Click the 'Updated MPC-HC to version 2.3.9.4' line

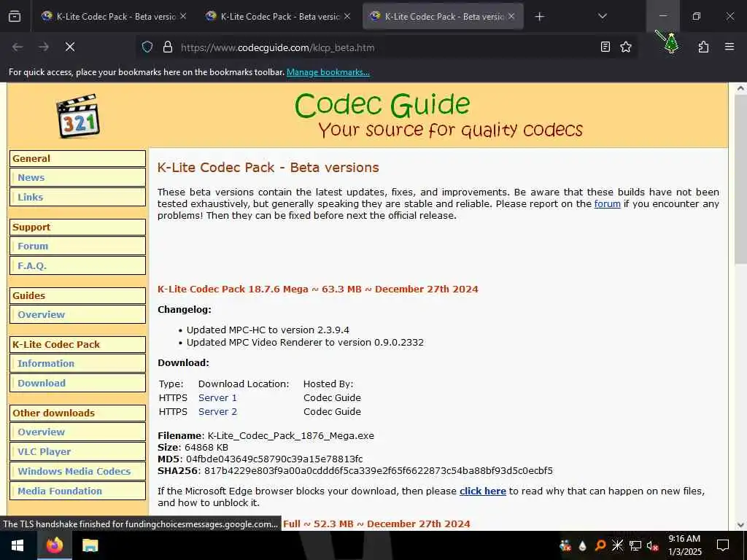point(268,330)
